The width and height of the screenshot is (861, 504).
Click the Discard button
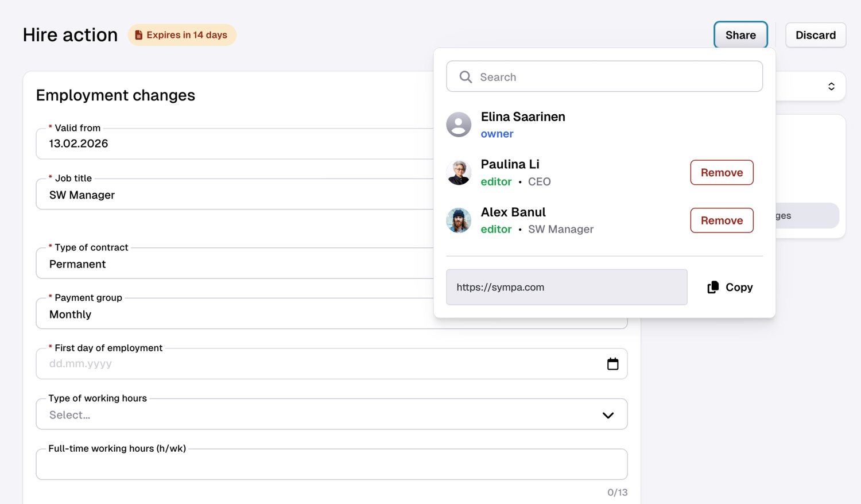[x=815, y=35]
